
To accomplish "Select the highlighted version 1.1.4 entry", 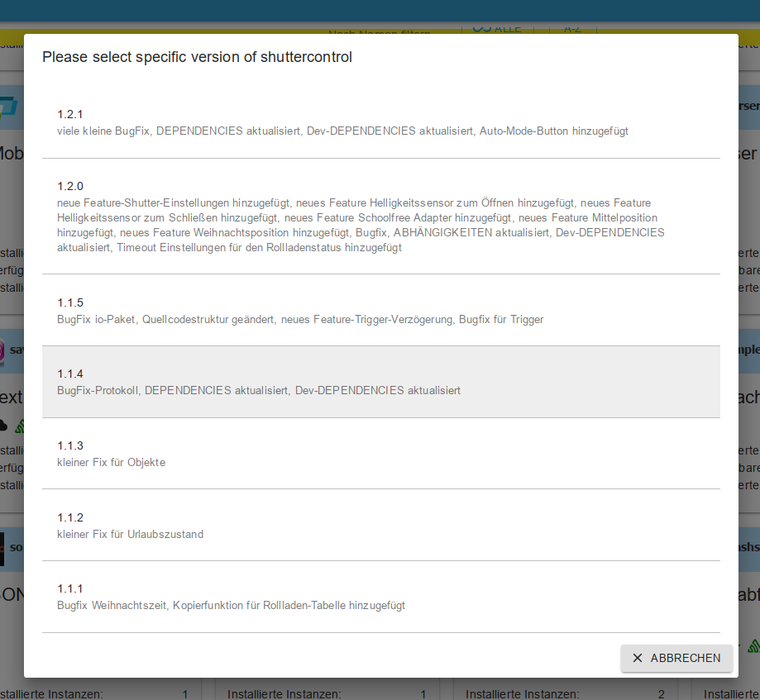I will (x=381, y=382).
